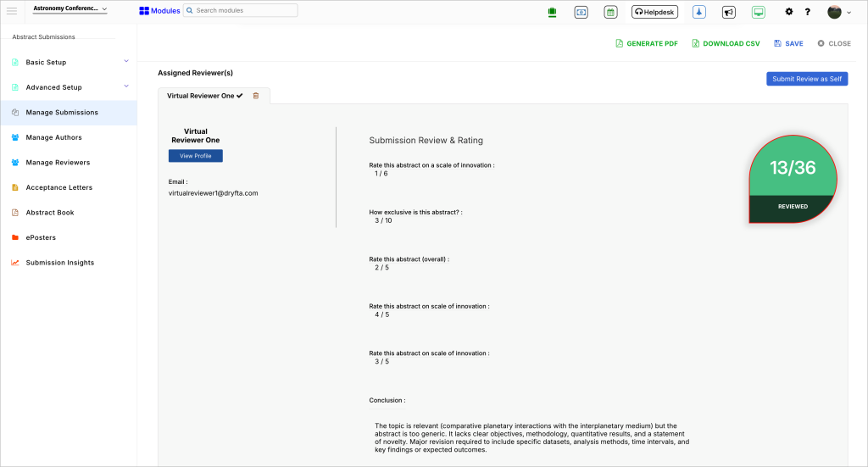Click the checkmark on reviewer tab

click(240, 96)
